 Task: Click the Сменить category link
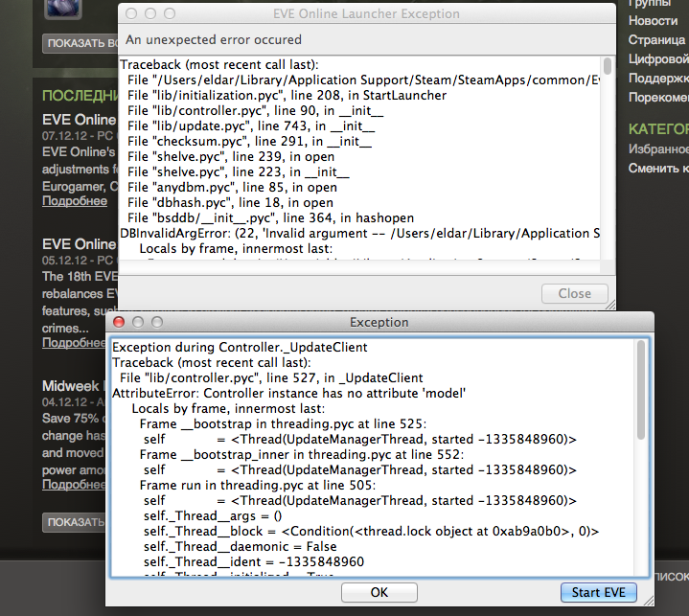pyautogui.click(x=657, y=169)
